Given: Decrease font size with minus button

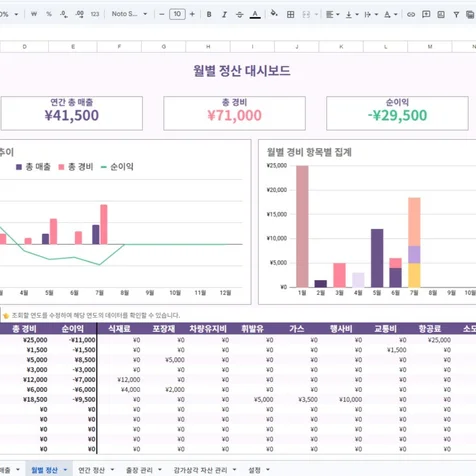Looking at the screenshot, I should (162, 14).
